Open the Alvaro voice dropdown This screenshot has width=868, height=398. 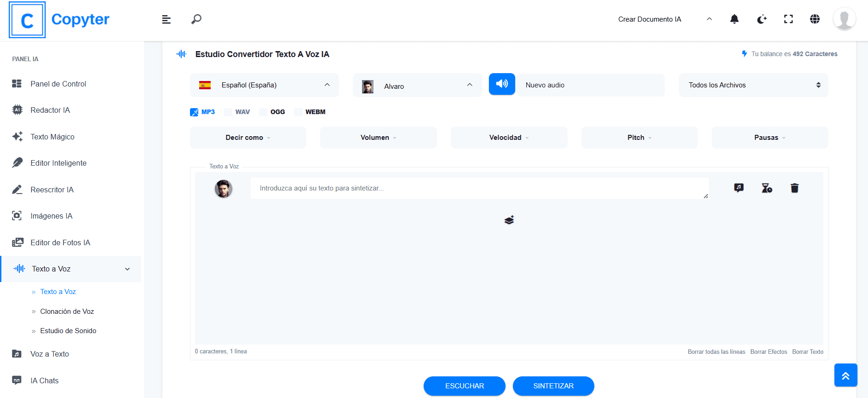tap(417, 86)
